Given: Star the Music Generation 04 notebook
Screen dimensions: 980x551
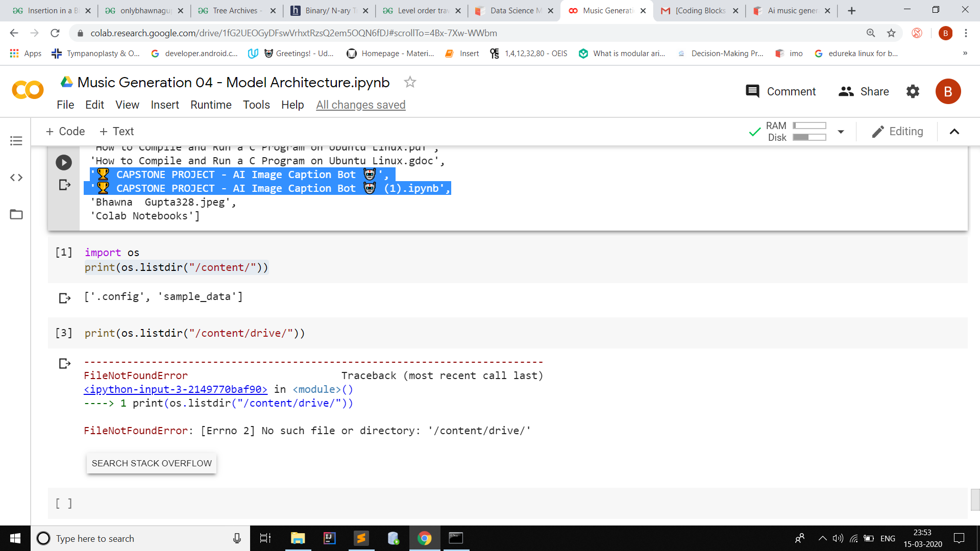Looking at the screenshot, I should click(410, 82).
